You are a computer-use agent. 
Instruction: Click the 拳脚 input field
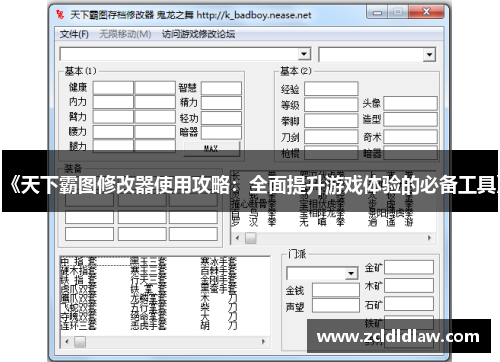tap(331, 121)
